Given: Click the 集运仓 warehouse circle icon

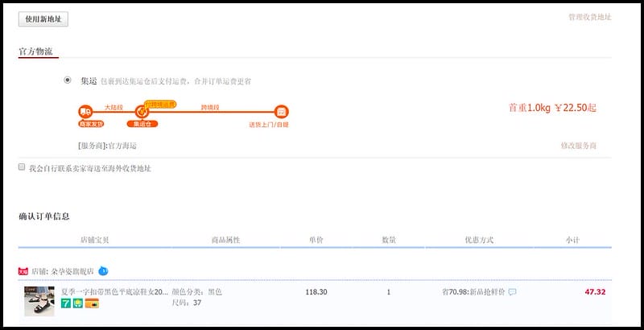Looking at the screenshot, I should click(142, 112).
